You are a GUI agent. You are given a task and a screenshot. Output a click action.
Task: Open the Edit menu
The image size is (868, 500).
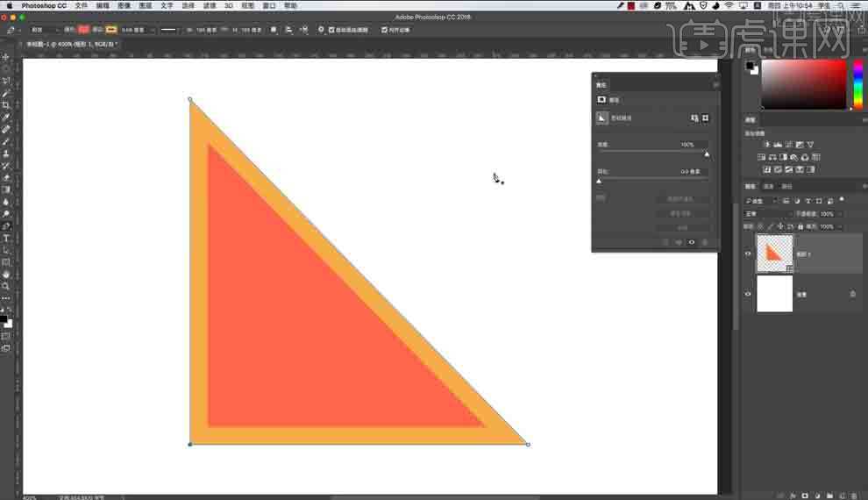(x=103, y=5)
